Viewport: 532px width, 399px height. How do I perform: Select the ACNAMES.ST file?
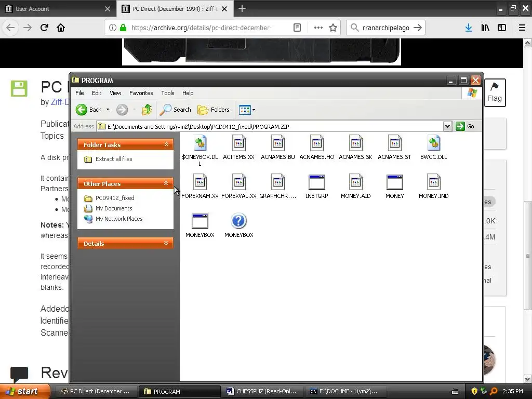point(395,148)
